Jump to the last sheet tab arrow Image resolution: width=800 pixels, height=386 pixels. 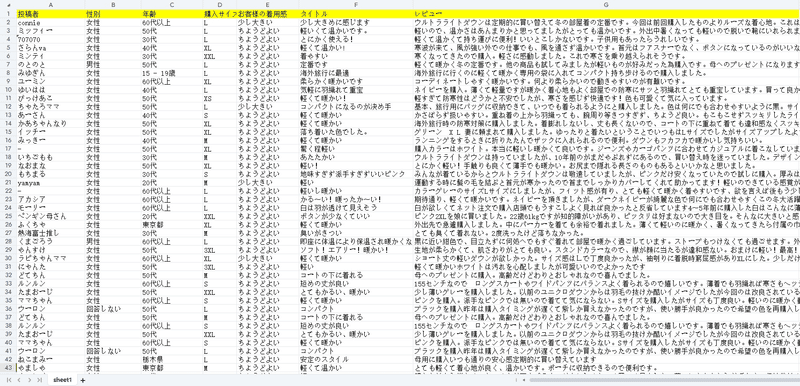40,380
